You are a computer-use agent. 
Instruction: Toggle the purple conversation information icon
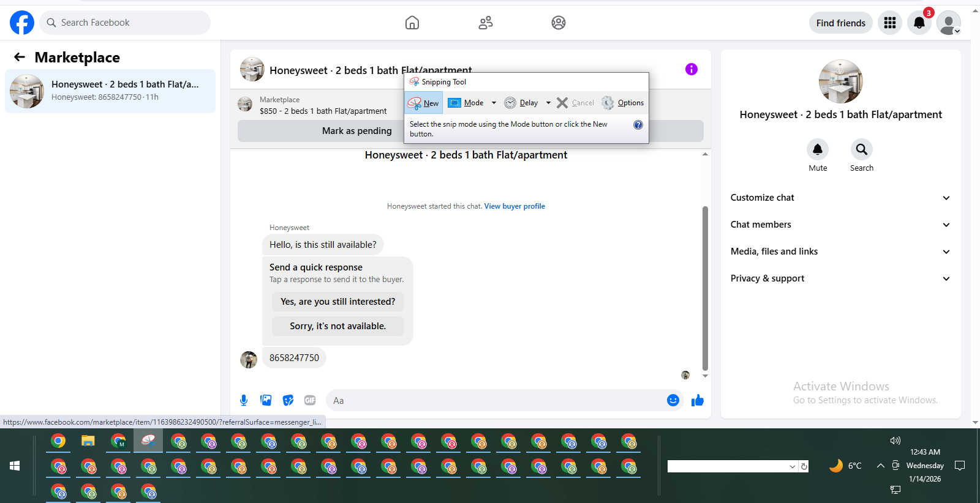(692, 69)
